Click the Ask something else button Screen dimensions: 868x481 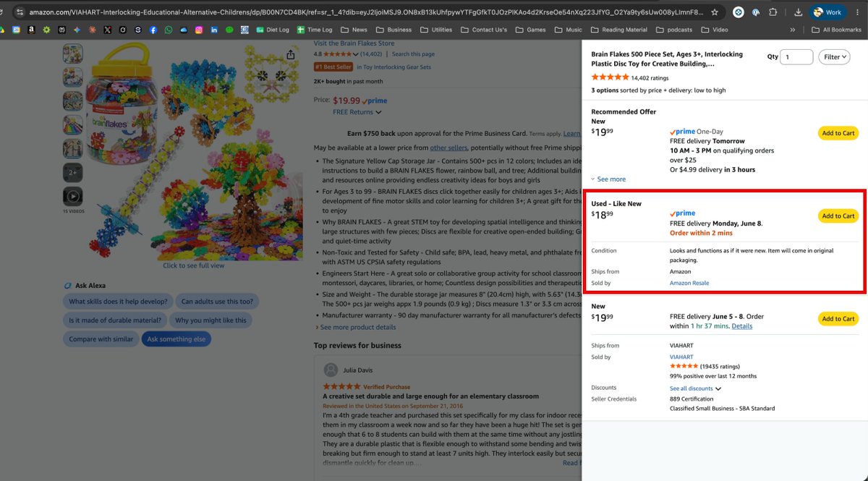coord(176,339)
